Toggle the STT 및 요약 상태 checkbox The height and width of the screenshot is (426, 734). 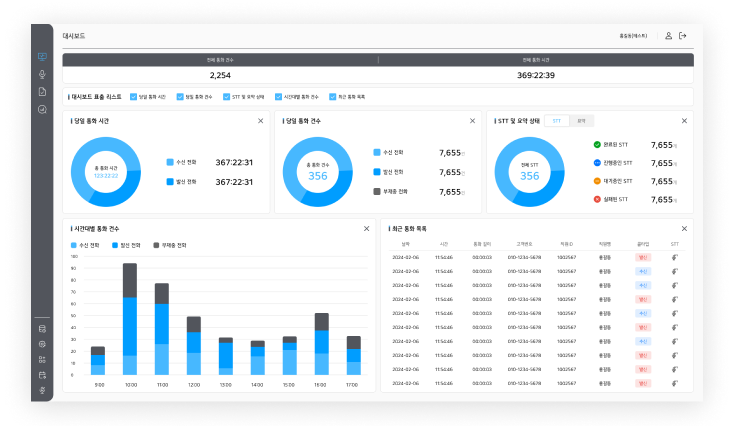(x=226, y=97)
